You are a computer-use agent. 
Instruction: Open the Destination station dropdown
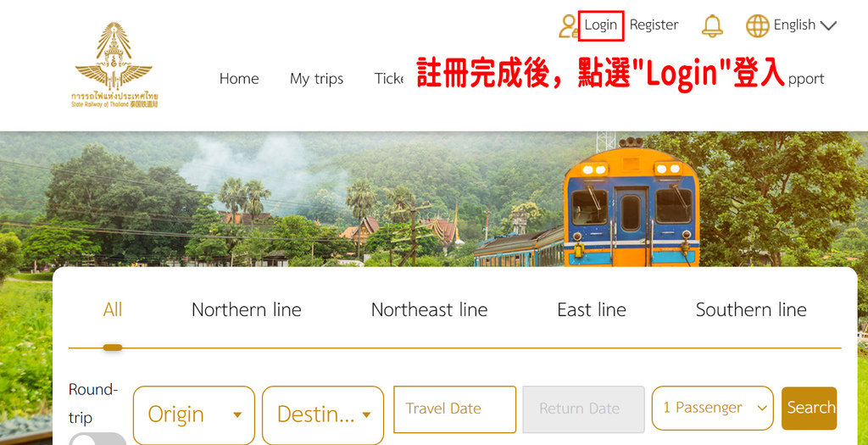point(323,414)
